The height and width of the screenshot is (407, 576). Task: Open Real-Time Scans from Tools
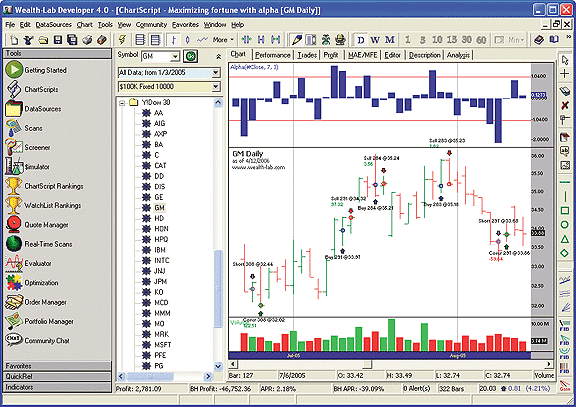[x=39, y=244]
